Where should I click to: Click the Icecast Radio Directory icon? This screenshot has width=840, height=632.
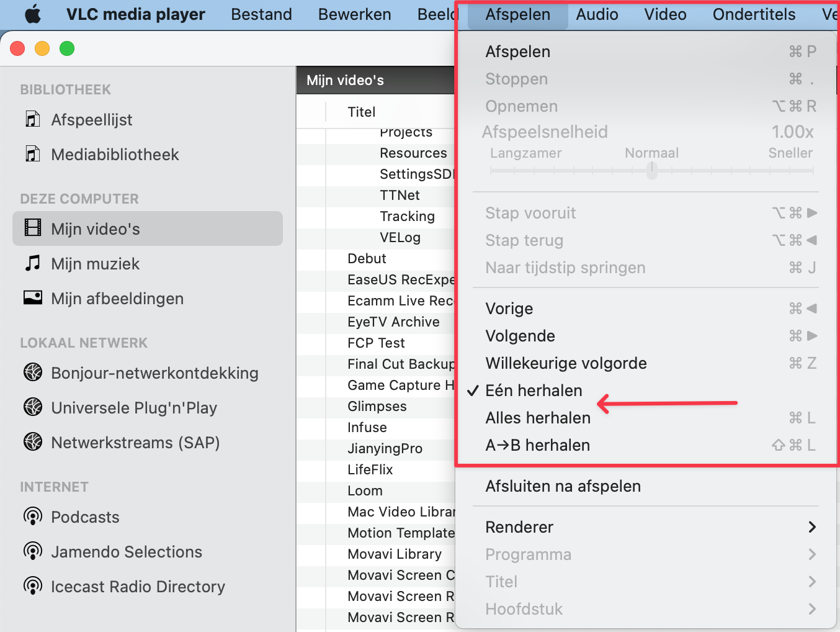(x=33, y=586)
